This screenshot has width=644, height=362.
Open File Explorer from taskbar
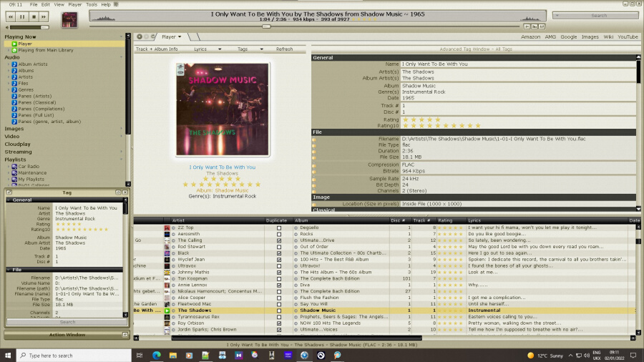pyautogui.click(x=173, y=356)
